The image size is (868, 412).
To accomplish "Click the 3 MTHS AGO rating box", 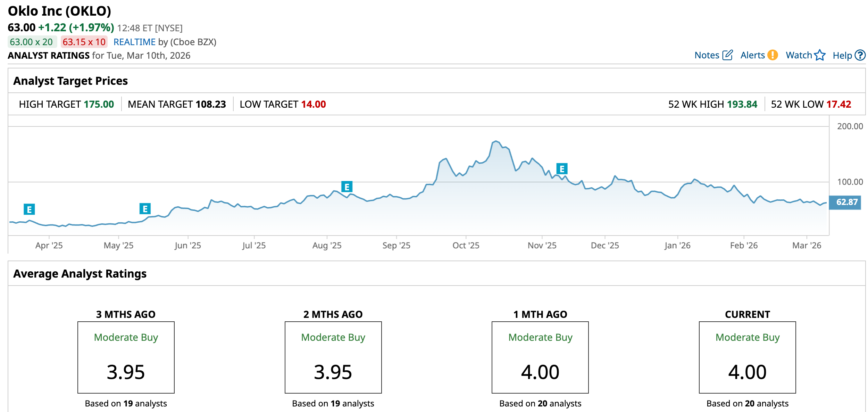I will [x=126, y=357].
